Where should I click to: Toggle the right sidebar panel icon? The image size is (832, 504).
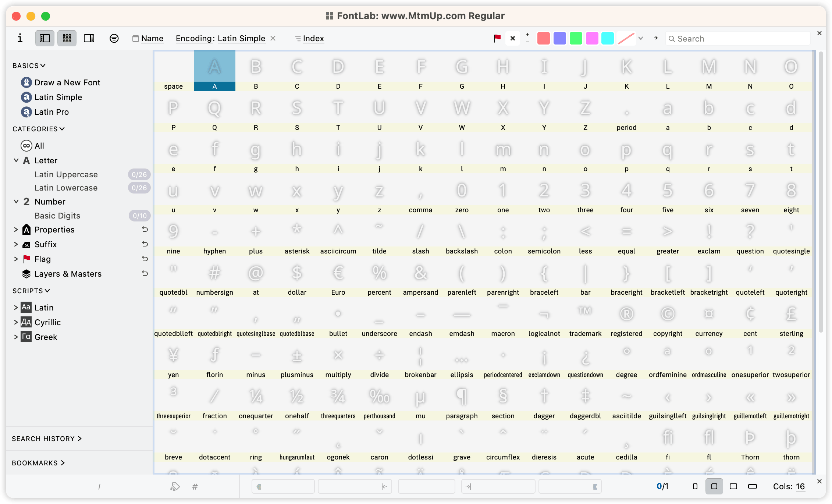89,38
